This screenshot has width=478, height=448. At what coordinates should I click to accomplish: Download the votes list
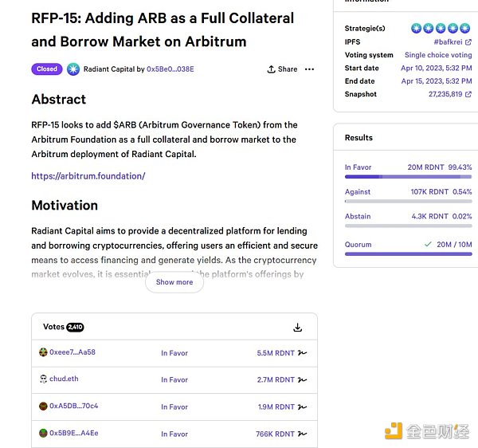tap(297, 328)
